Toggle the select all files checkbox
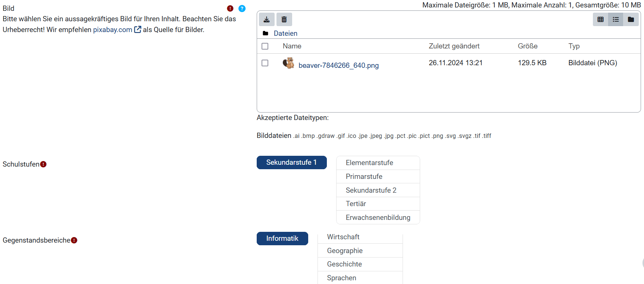Image resolution: width=644 pixels, height=284 pixels. click(265, 46)
